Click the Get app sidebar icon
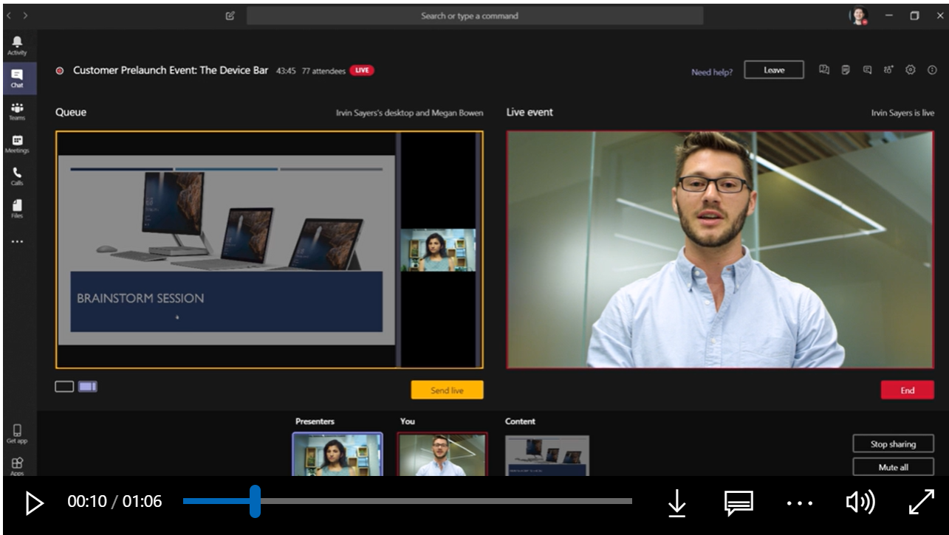Screen dimensions: 949x535 click(17, 434)
